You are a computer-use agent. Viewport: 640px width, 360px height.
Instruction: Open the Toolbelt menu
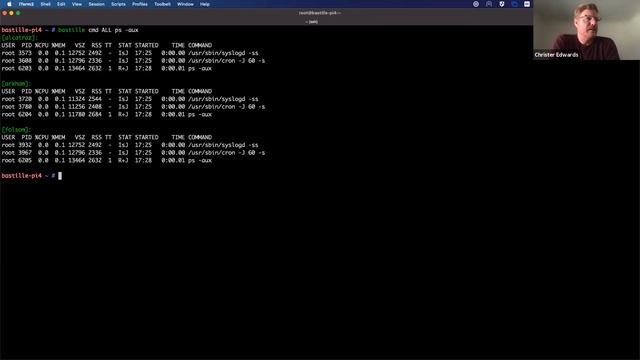pos(162,4)
